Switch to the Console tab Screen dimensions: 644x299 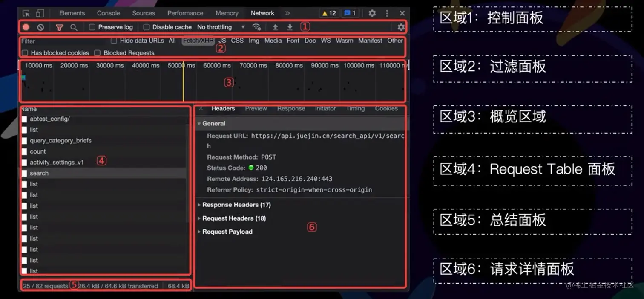coord(109,13)
